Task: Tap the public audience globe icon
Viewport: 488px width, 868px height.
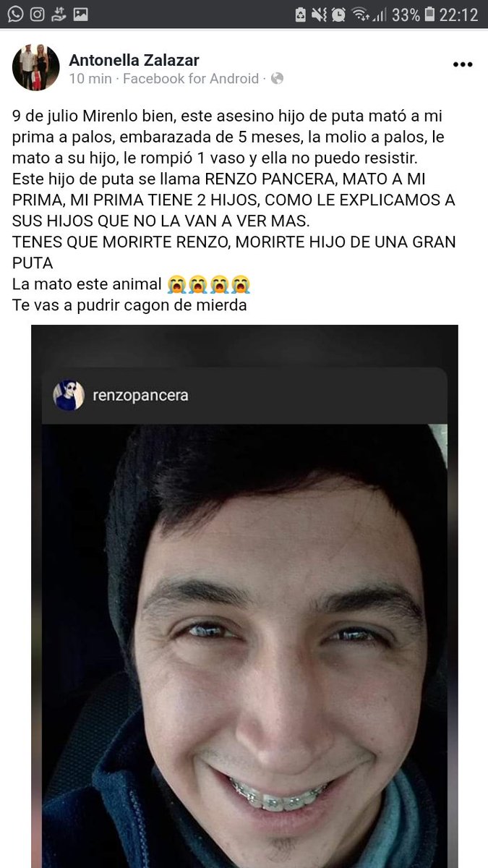Action: coord(277,79)
